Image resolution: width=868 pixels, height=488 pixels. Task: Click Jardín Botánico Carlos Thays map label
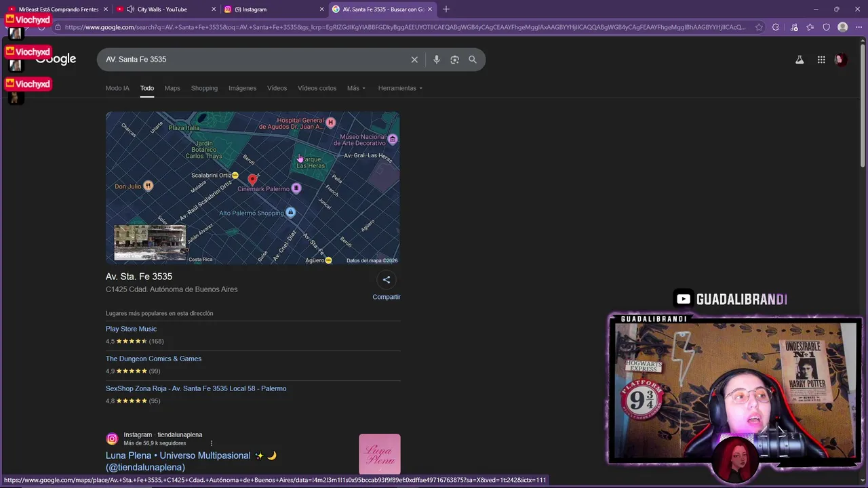[x=204, y=150]
